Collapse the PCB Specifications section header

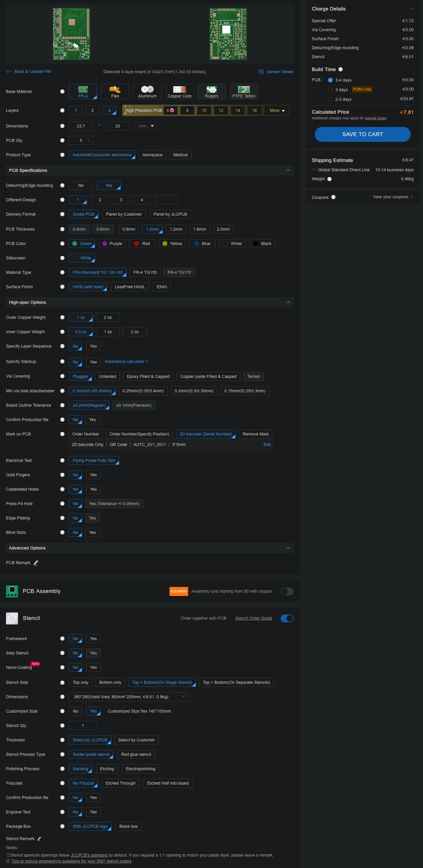click(x=288, y=170)
